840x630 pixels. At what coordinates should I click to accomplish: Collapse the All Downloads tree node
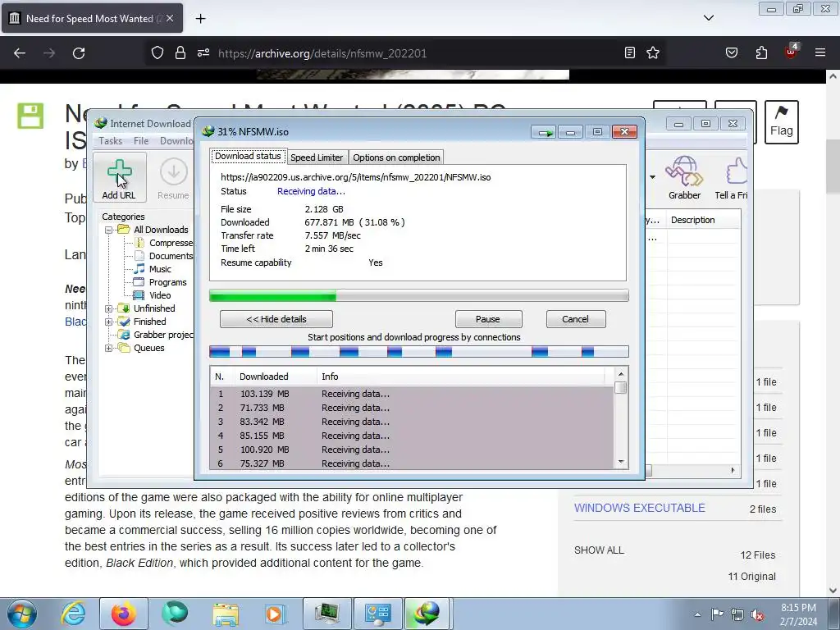point(109,230)
